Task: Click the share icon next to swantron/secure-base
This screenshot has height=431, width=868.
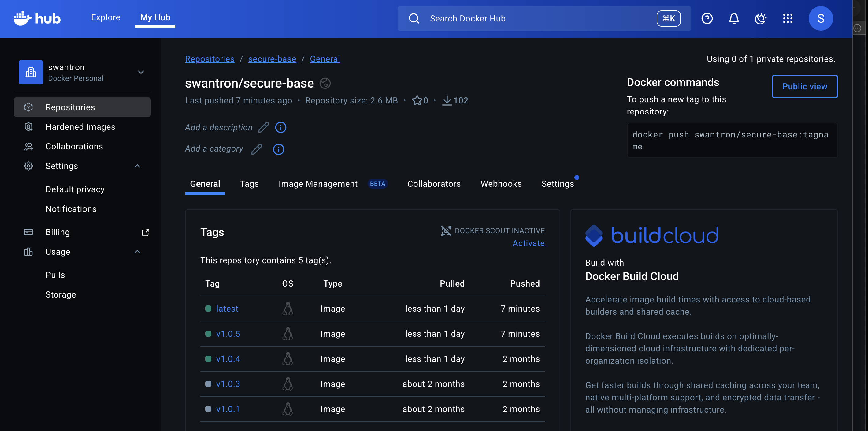Action: (325, 83)
